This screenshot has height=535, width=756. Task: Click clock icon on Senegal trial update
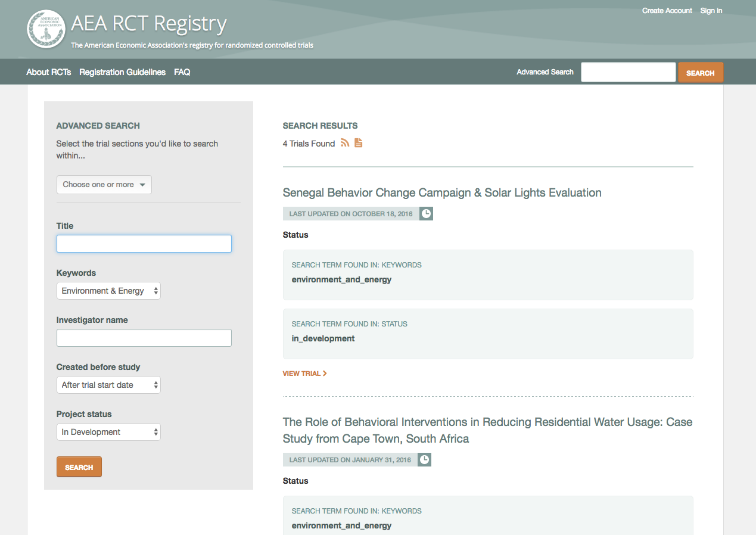pos(426,214)
